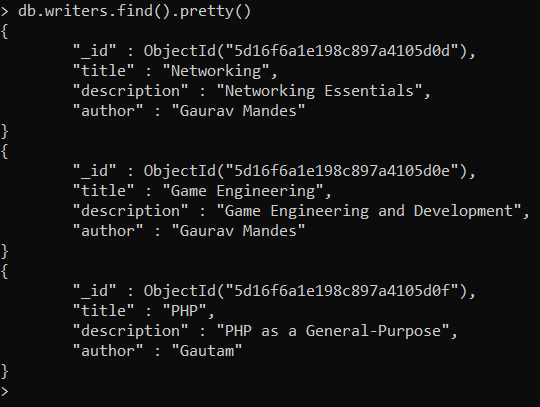Click the opening brace of first document

[x=4, y=32]
